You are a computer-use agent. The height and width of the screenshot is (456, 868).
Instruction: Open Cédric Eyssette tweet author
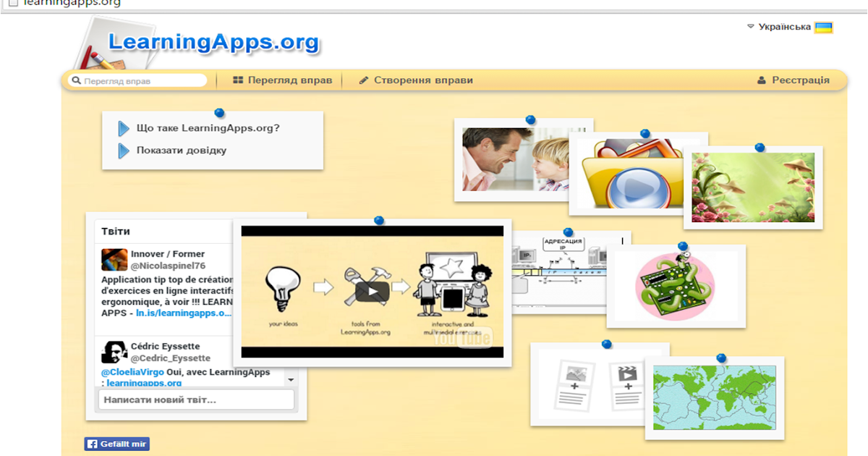coord(166,346)
